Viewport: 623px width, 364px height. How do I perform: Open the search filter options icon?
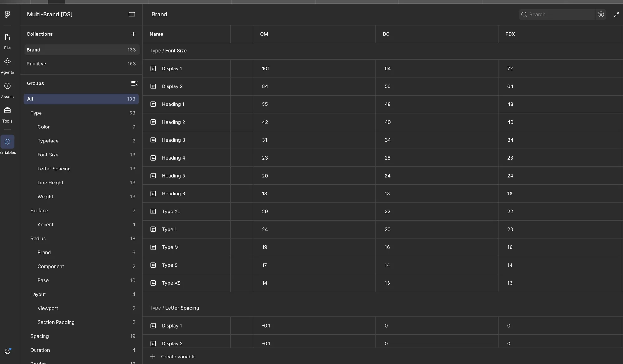click(601, 14)
